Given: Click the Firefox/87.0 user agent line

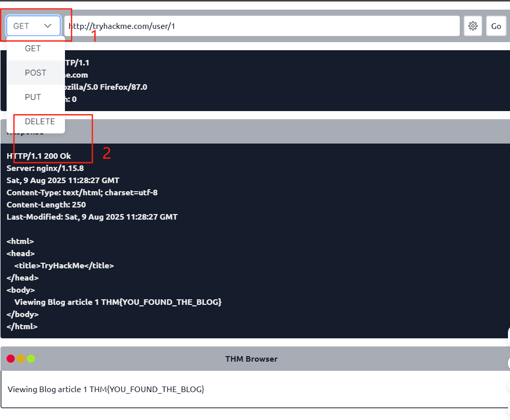Looking at the screenshot, I should click(107, 87).
